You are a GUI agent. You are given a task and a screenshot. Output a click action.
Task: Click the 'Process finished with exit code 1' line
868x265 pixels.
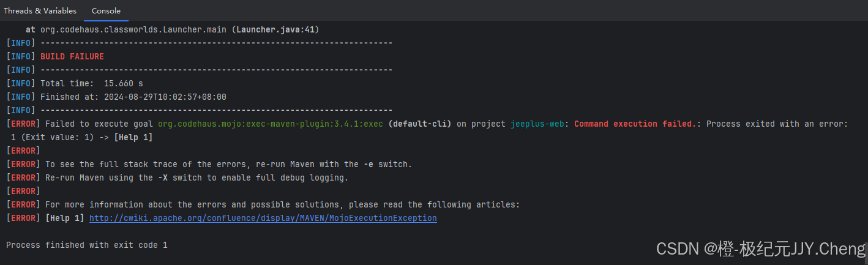(x=87, y=245)
